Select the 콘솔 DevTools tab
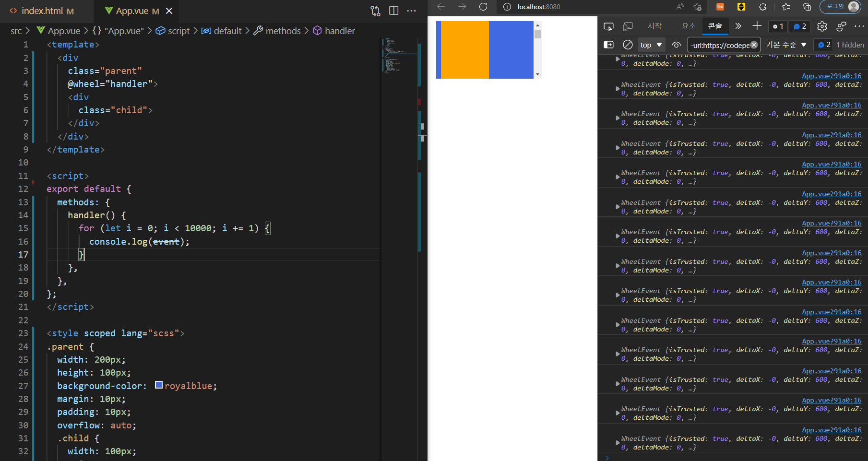Screen dimensions: 868x461 point(715,26)
